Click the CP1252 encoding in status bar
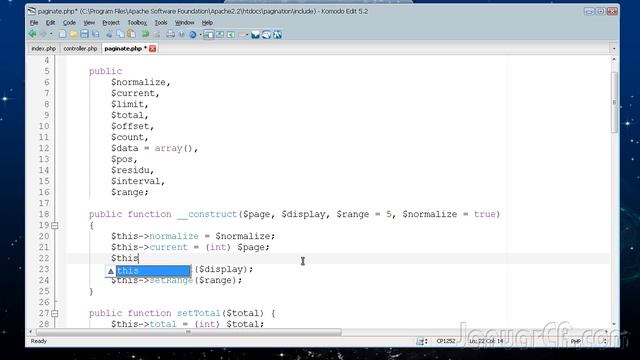The width and height of the screenshot is (640, 360). click(x=446, y=341)
